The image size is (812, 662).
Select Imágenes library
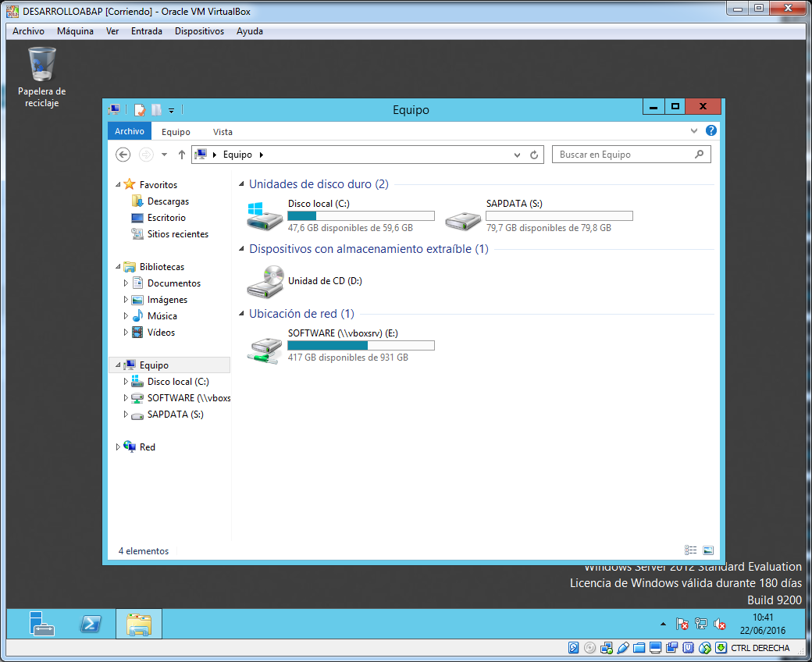click(x=167, y=300)
